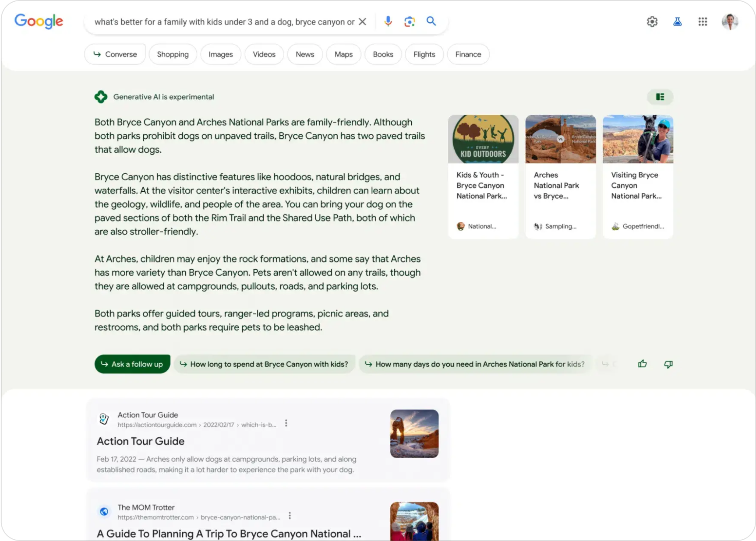
Task: Give thumbs up to AI answer
Action: pos(642,364)
